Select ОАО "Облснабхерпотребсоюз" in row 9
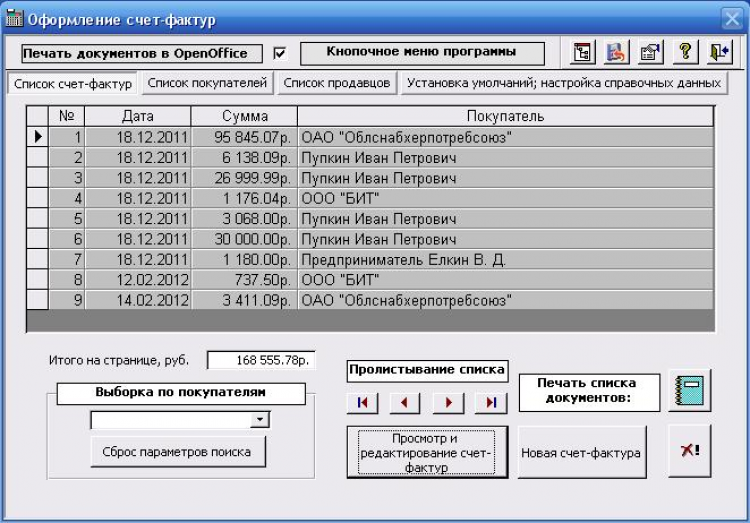The height and width of the screenshot is (523, 750). [506, 300]
